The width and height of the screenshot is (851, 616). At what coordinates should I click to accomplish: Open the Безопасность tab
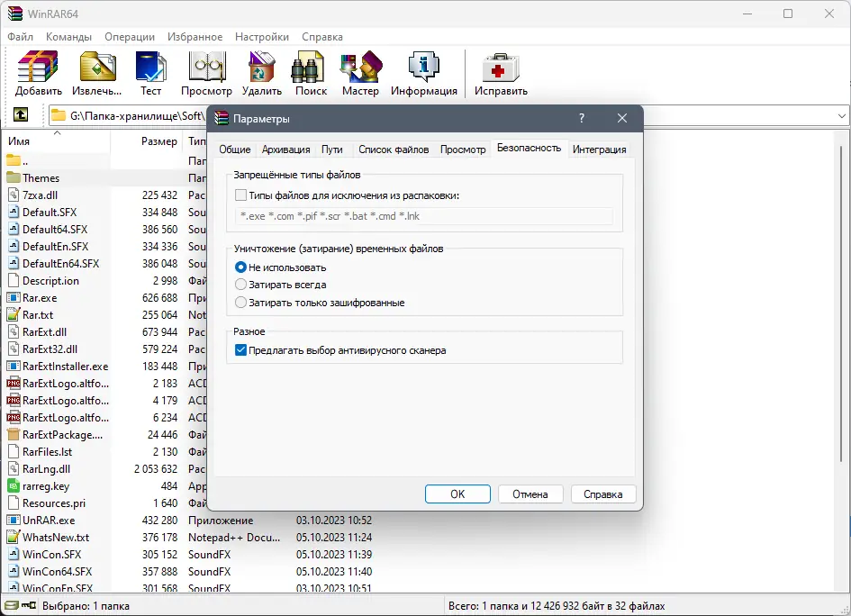530,148
